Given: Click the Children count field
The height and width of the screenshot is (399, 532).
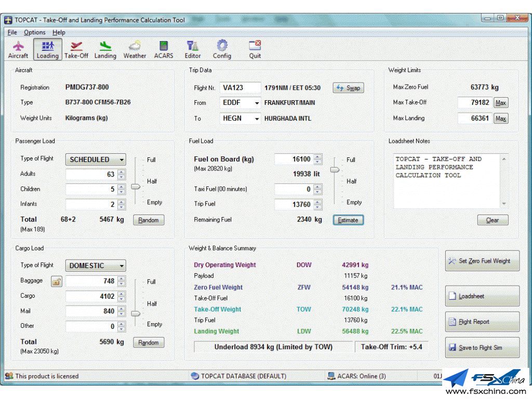Looking at the screenshot, I should click(91, 189).
